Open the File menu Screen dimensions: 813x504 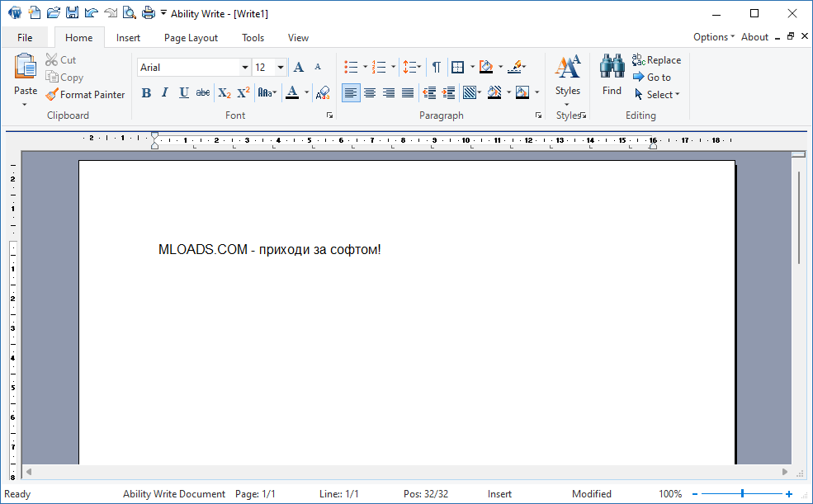[25, 37]
